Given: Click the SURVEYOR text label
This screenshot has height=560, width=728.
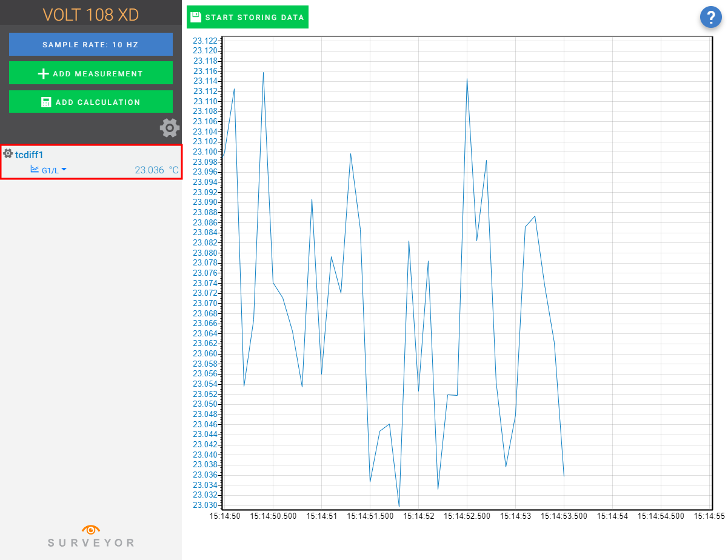Looking at the screenshot, I should (91, 542).
